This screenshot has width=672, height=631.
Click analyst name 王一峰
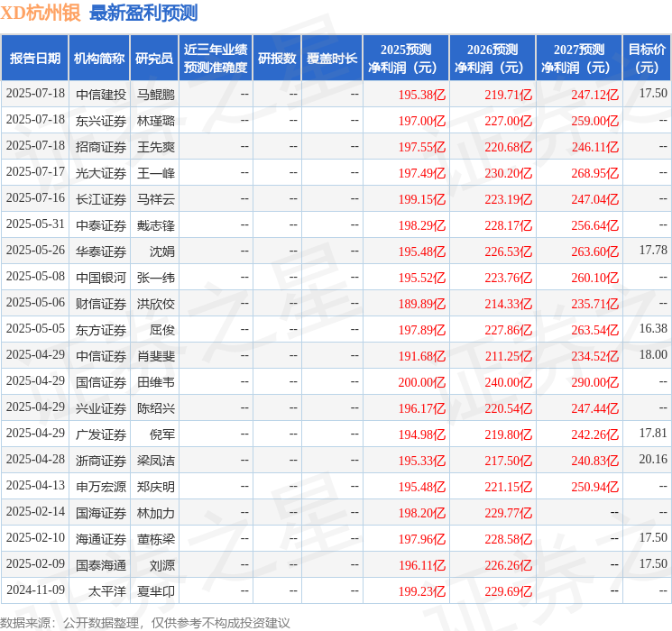pos(156,173)
